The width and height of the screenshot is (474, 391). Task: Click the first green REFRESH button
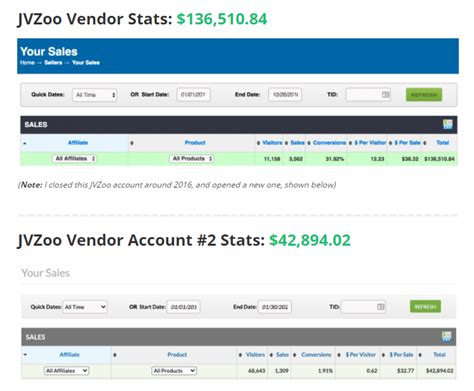pyautogui.click(x=424, y=95)
